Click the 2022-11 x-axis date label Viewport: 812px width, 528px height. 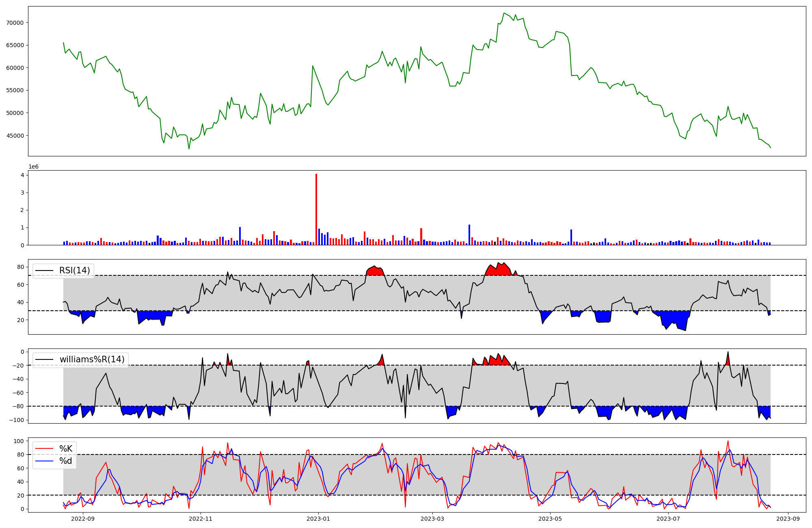[201, 519]
